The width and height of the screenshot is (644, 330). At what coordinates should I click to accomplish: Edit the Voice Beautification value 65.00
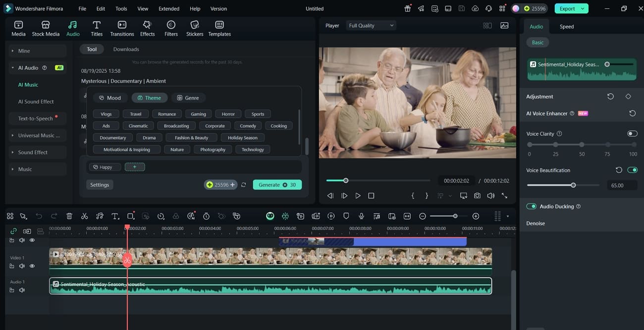click(622, 185)
